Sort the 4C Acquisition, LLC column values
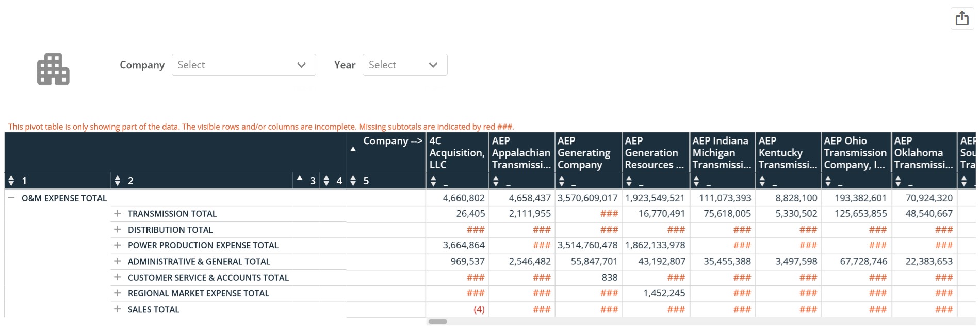 pyautogui.click(x=433, y=181)
